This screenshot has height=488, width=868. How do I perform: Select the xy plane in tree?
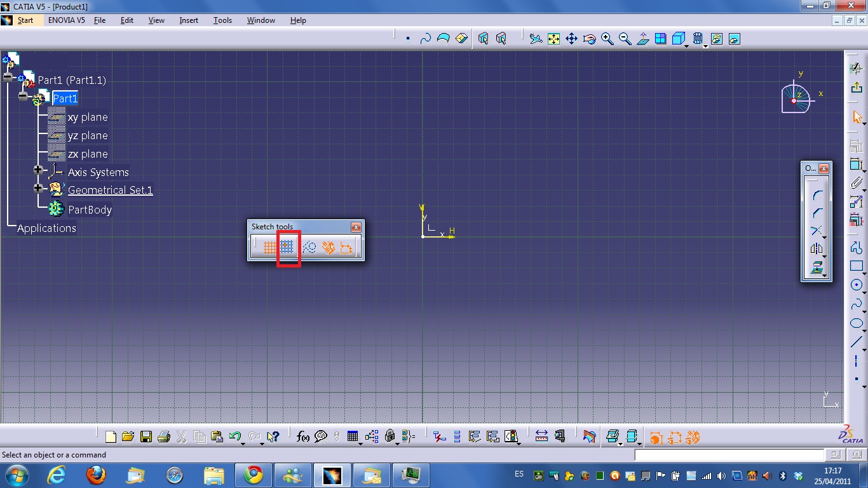(x=88, y=117)
